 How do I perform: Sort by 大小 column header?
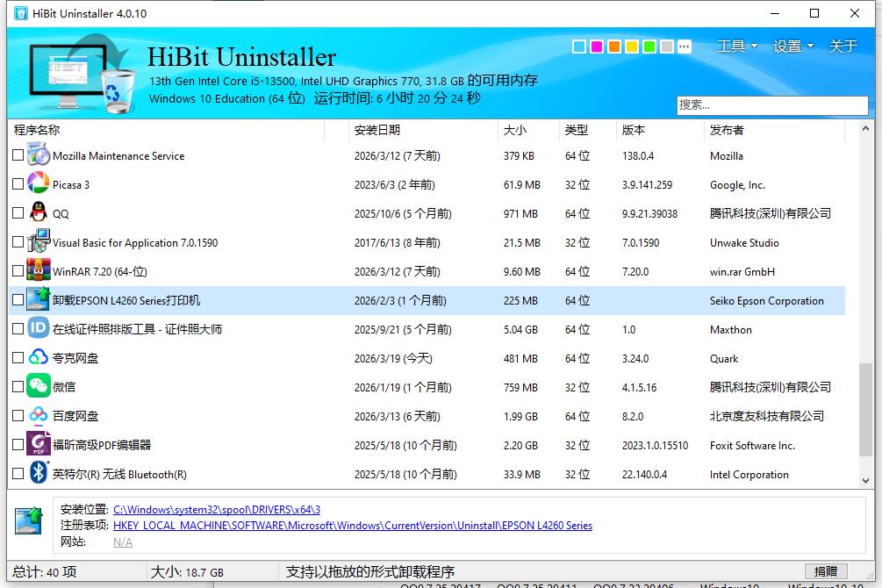[x=528, y=130]
